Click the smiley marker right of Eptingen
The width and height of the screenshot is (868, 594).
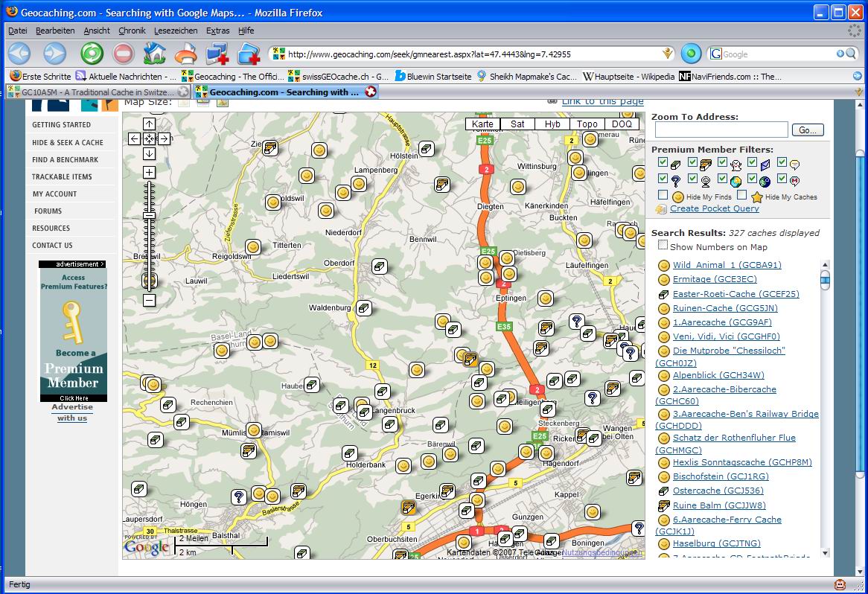coord(546,298)
